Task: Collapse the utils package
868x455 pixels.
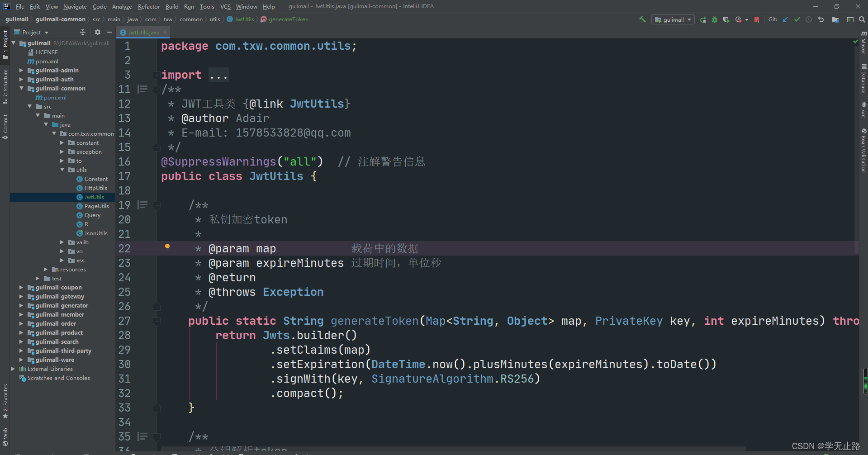Action: click(x=62, y=170)
